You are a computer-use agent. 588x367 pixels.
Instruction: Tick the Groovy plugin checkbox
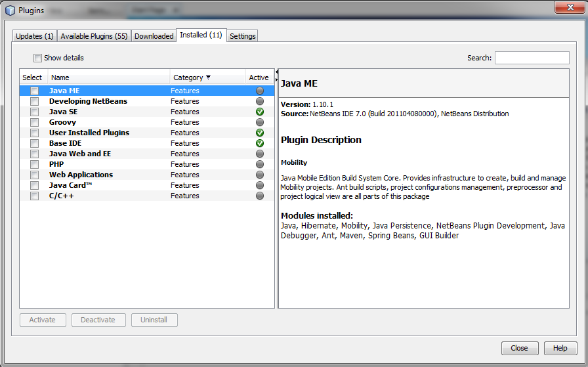pos(35,122)
